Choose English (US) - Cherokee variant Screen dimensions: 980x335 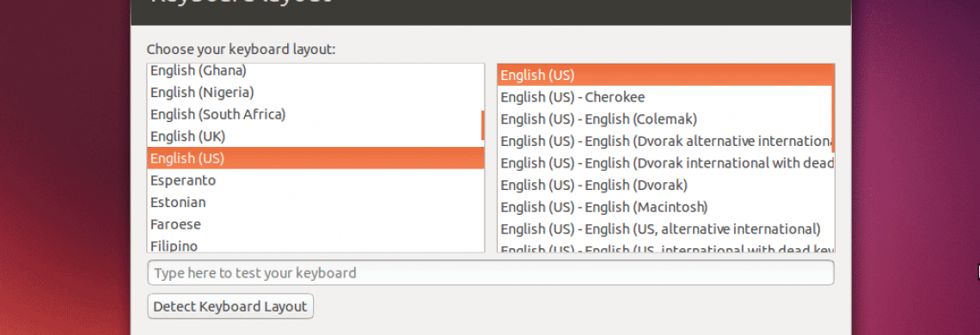point(665,97)
